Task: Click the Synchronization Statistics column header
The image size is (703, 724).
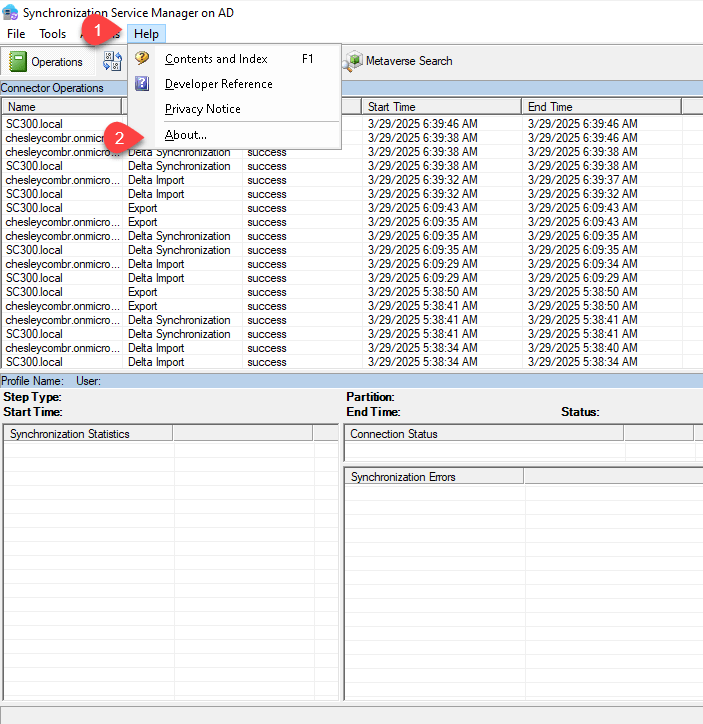Action: (88, 434)
